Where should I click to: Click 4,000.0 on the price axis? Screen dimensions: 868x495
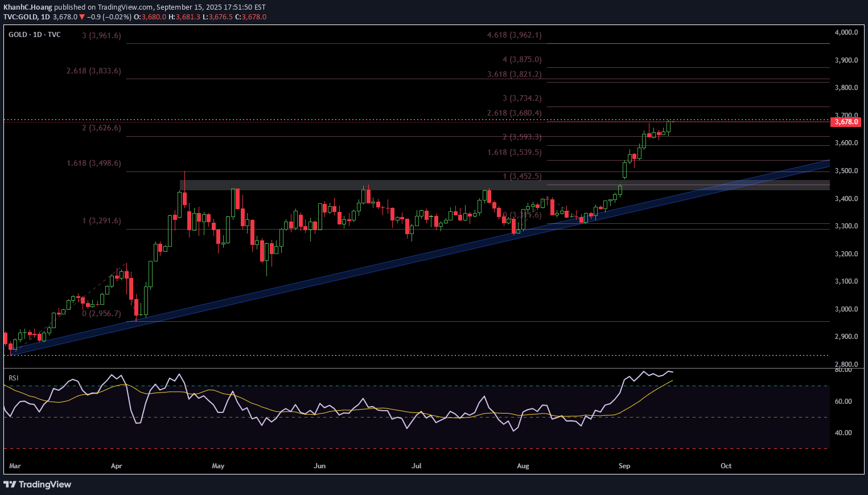pos(846,32)
